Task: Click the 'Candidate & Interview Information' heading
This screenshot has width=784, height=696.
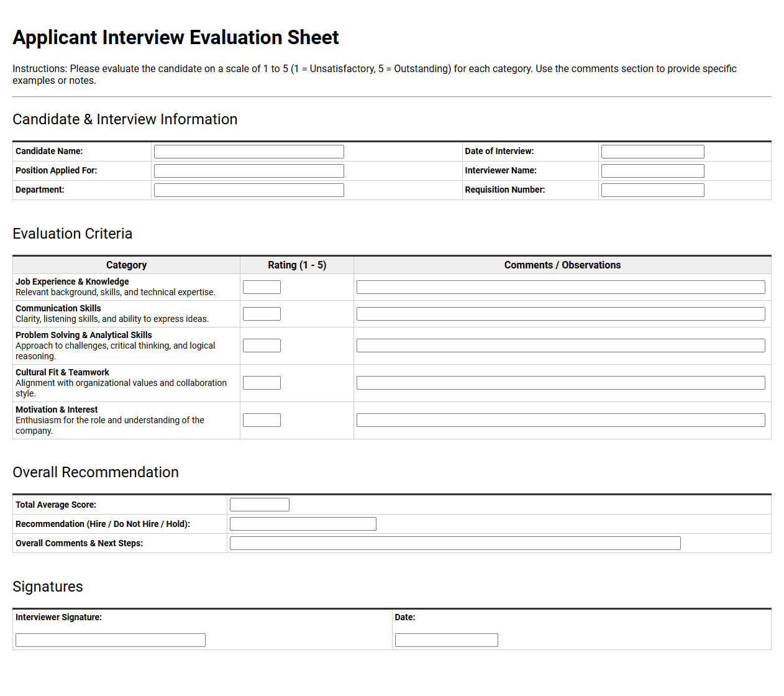Action: [x=125, y=119]
